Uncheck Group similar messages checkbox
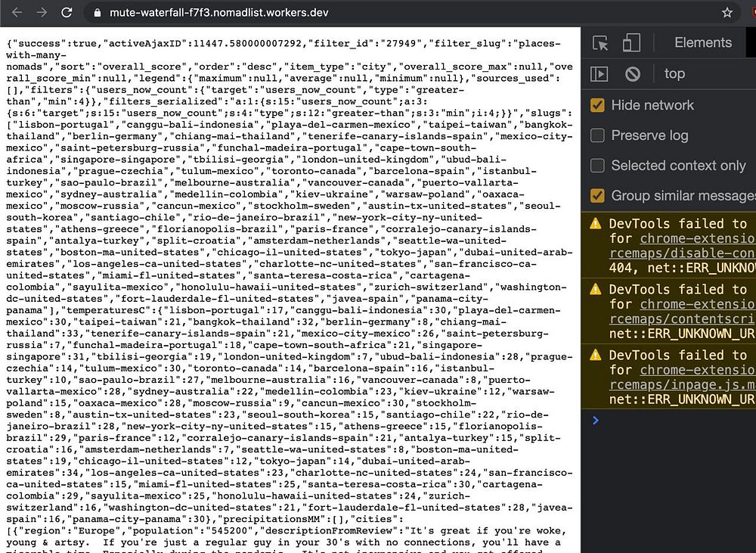 [597, 195]
